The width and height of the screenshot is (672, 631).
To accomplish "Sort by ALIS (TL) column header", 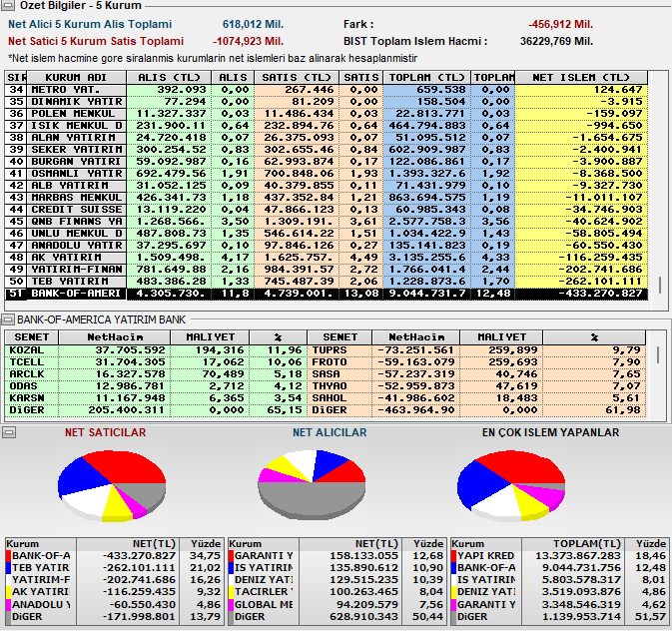I will [169, 78].
